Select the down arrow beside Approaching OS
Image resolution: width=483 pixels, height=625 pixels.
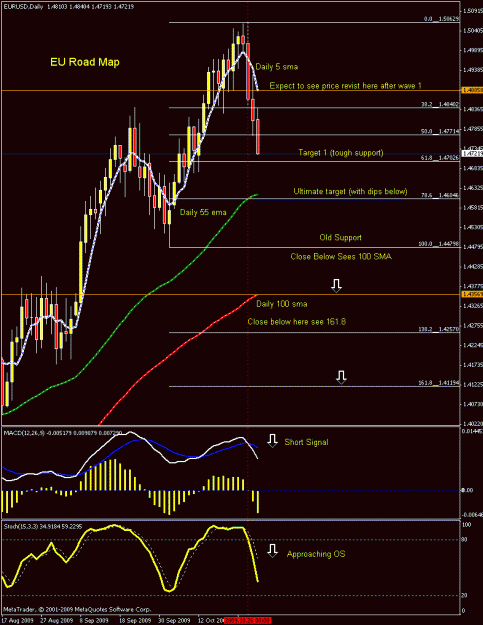(x=272, y=551)
